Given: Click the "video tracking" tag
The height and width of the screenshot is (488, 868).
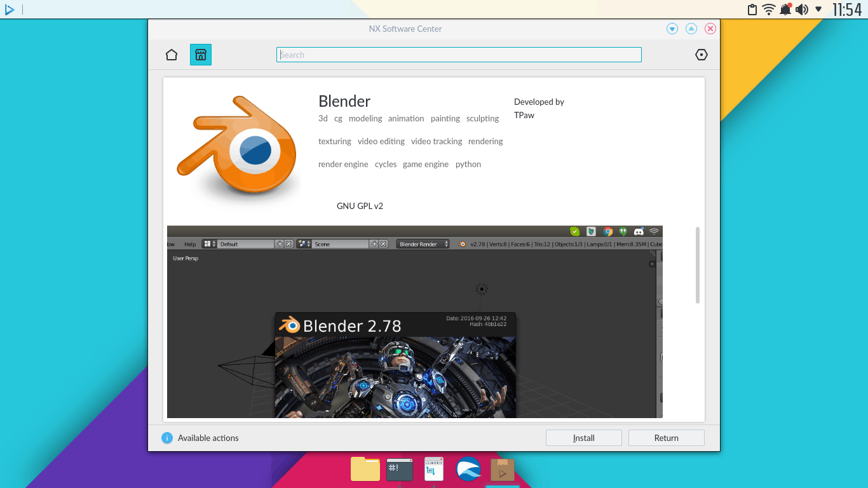Looking at the screenshot, I should pyautogui.click(x=437, y=141).
